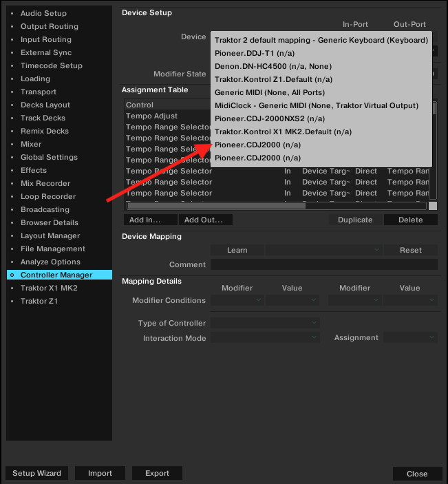The image size is (448, 484).
Task: Open the Assignment dropdown
Action: point(410,338)
